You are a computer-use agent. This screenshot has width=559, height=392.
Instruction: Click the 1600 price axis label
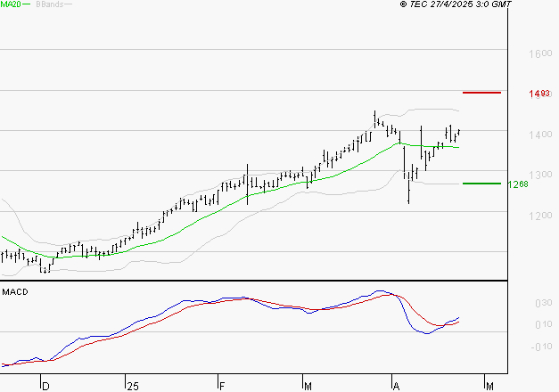coord(540,53)
